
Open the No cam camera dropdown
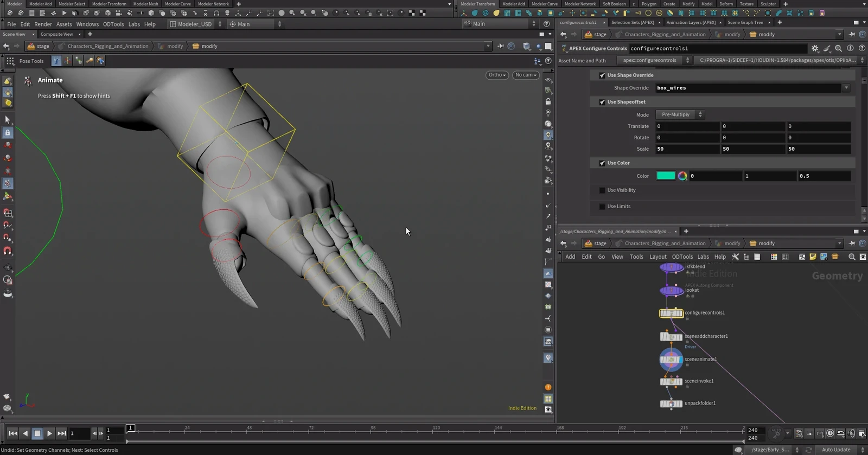[x=526, y=75]
